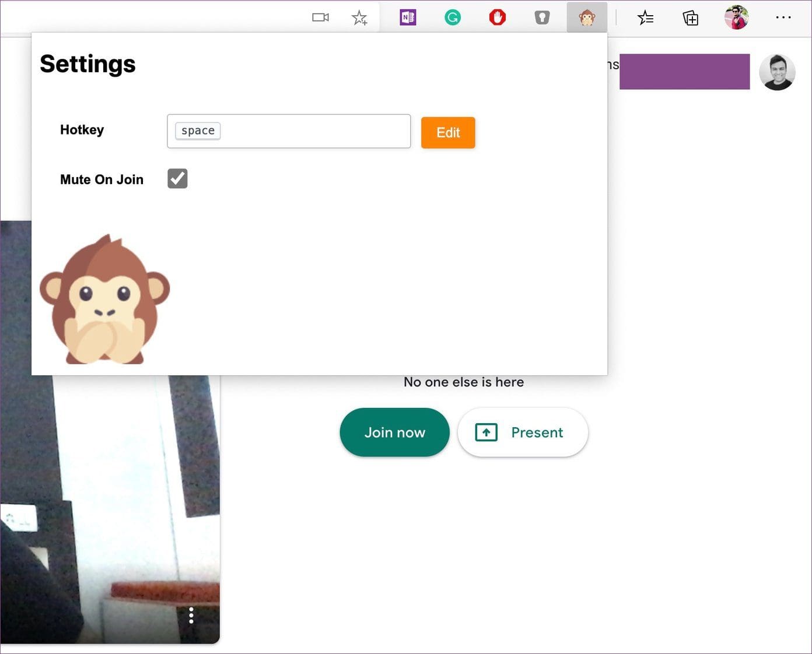Click the Settings panel heading
Viewport: 812px width, 654px height.
tap(87, 64)
